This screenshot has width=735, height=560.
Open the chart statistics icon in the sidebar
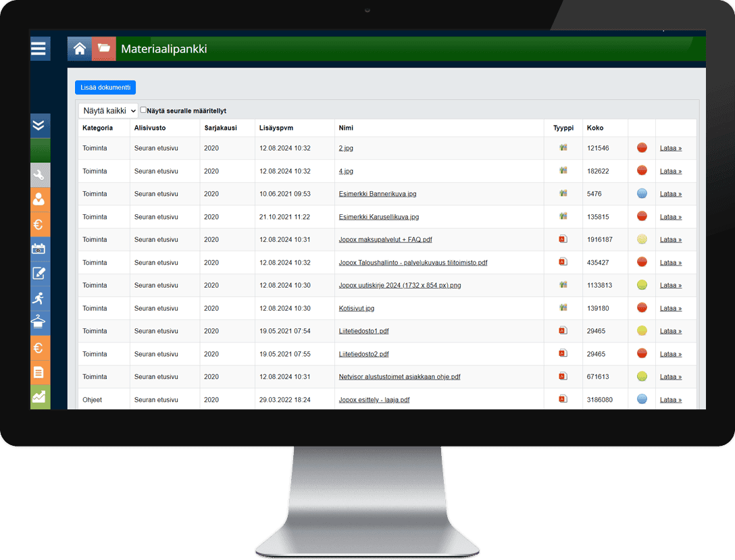point(40,397)
